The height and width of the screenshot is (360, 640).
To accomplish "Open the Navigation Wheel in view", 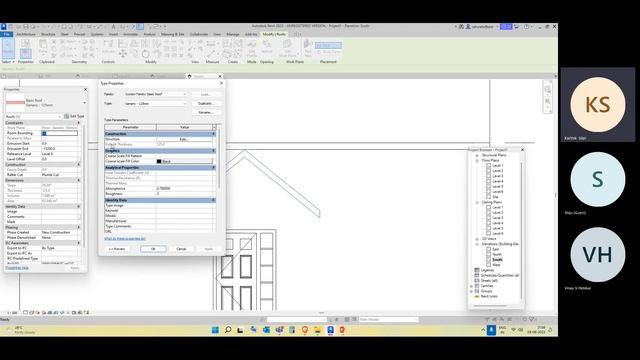I will click(x=548, y=89).
